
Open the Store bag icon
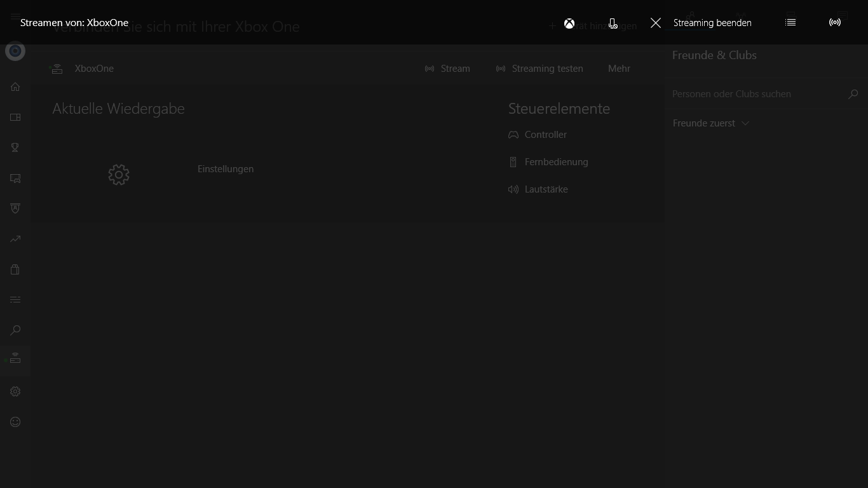pos(15,269)
